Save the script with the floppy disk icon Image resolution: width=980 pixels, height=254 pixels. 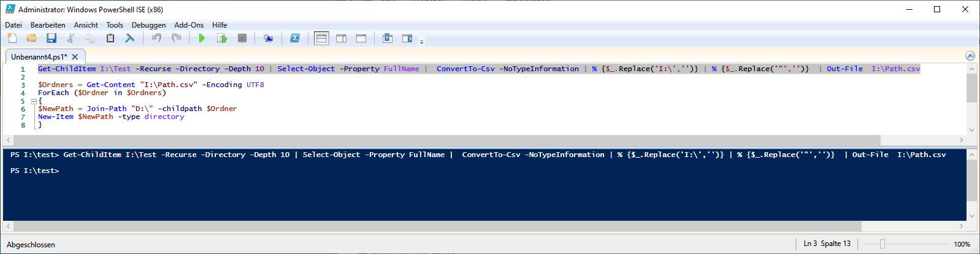point(52,38)
